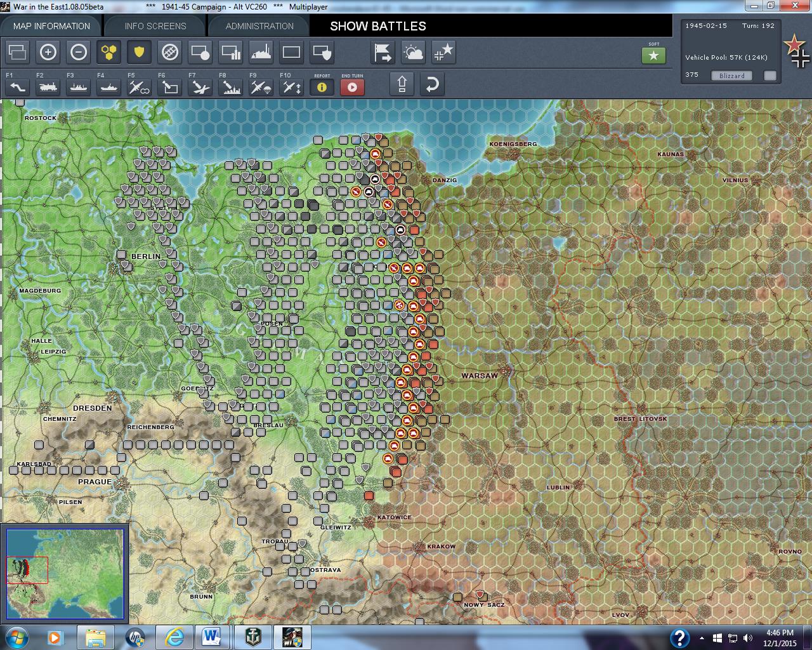Open the yellow Report info button
The height and width of the screenshot is (650, 812).
coord(322,87)
